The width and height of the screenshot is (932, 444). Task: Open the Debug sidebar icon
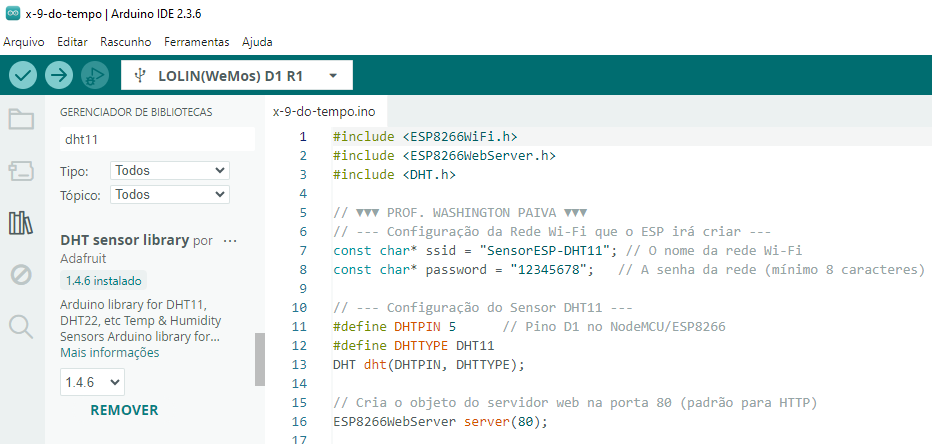(x=21, y=275)
